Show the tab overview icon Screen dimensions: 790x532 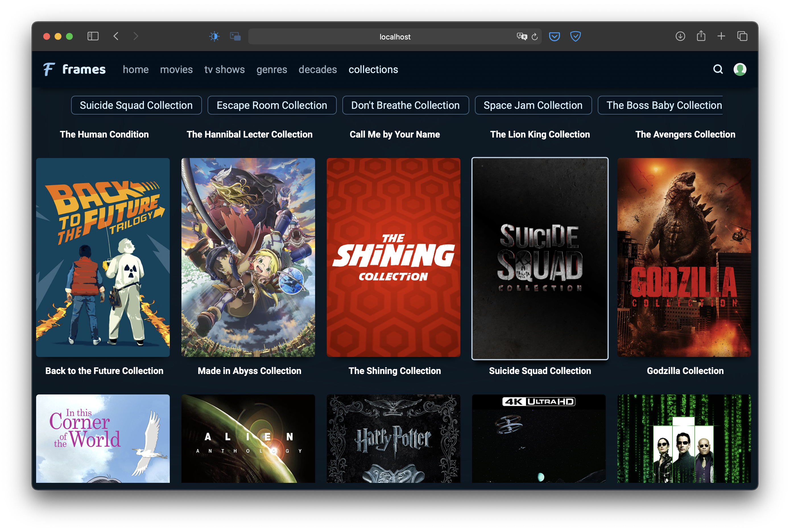point(742,36)
